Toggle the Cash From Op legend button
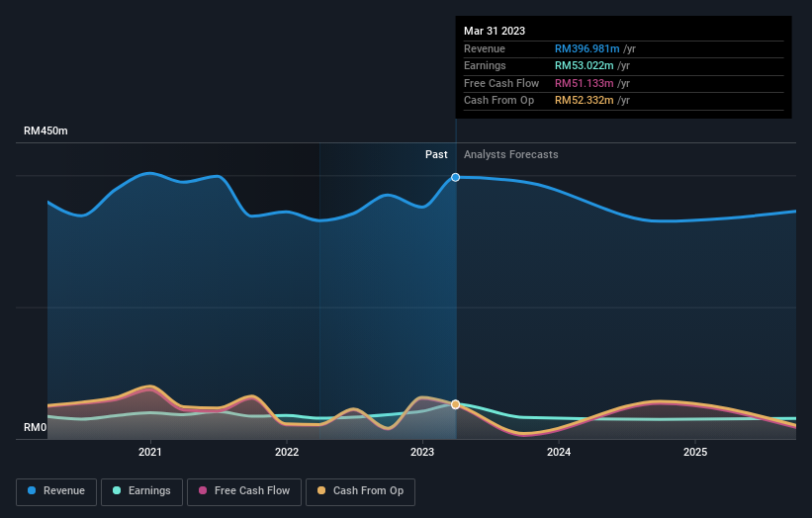 pyautogui.click(x=360, y=491)
